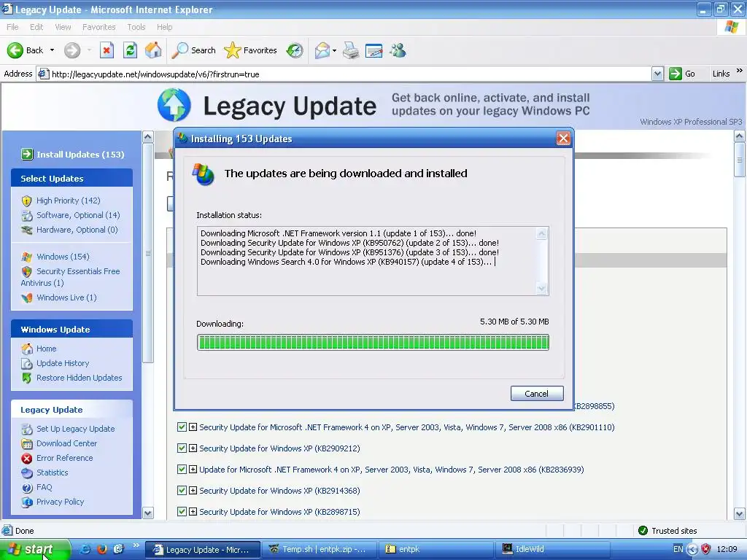Open Windows Live (1) product filter

pyautogui.click(x=66, y=297)
